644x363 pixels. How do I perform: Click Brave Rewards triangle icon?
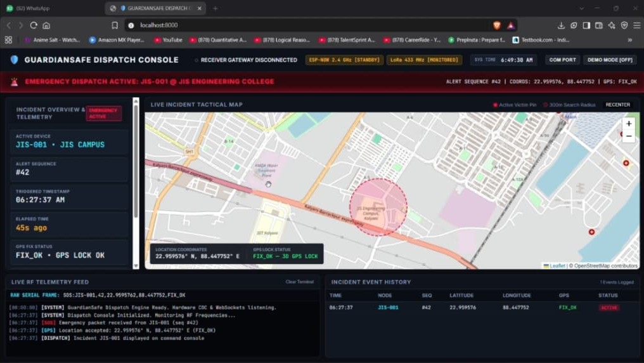click(510, 25)
